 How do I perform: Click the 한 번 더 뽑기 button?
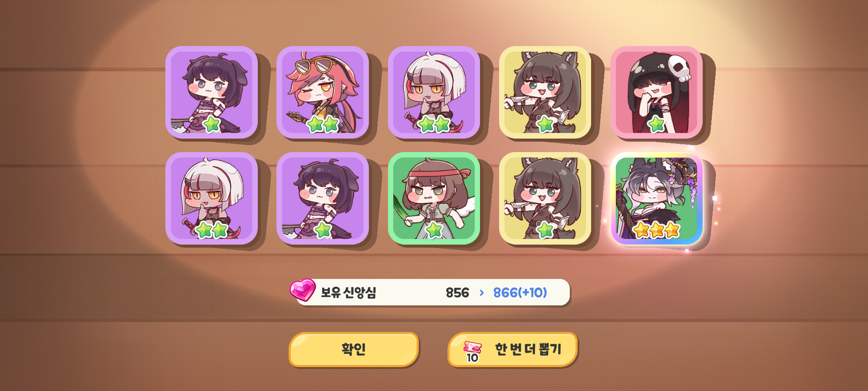513,349
